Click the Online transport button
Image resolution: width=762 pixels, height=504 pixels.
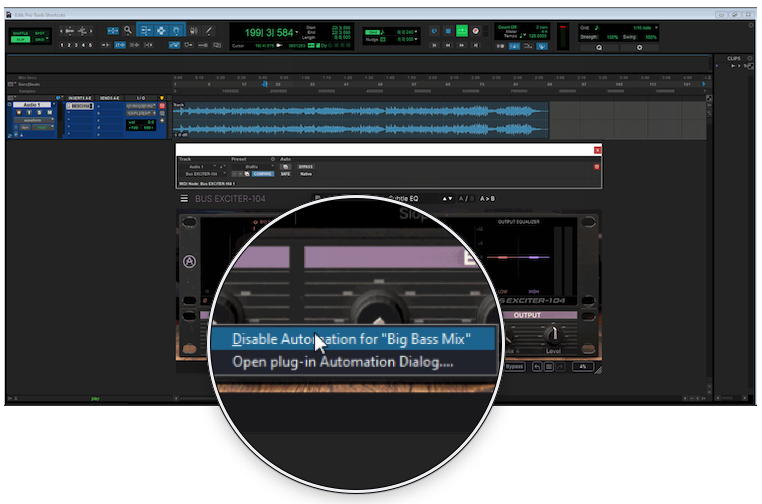(434, 31)
